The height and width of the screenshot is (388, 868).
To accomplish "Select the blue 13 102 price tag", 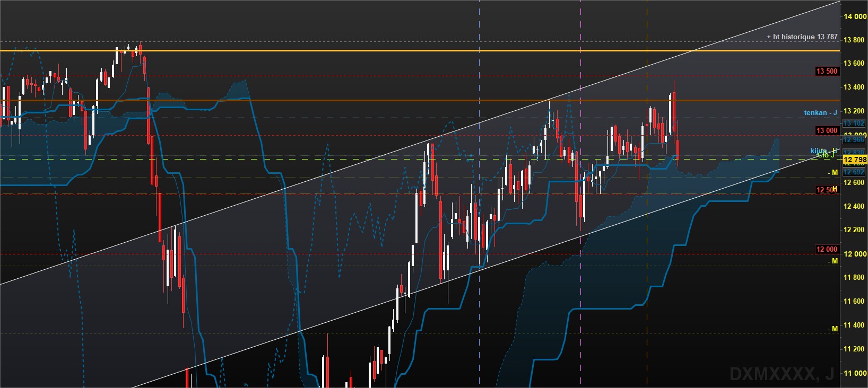I will 854,123.
